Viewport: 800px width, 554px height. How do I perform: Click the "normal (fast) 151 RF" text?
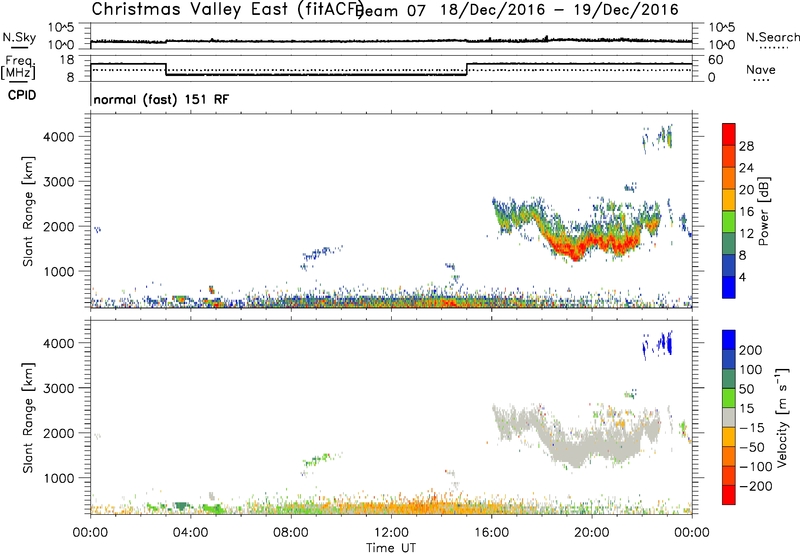(x=161, y=99)
